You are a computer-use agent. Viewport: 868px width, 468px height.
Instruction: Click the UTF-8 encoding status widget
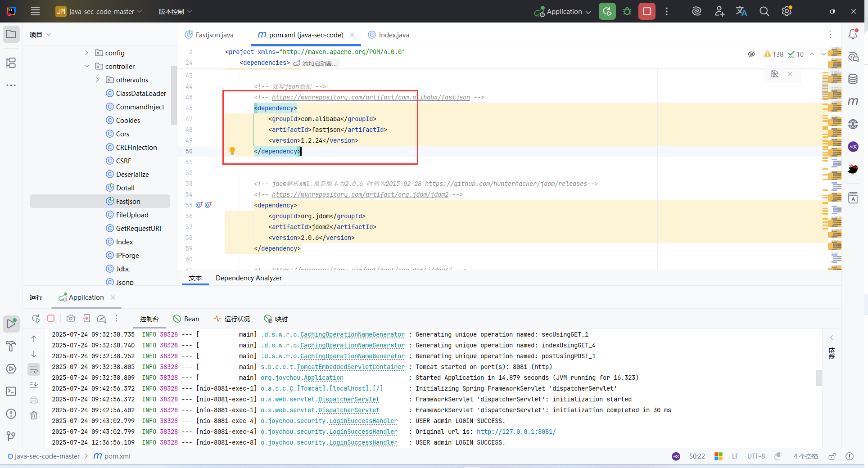coord(756,456)
